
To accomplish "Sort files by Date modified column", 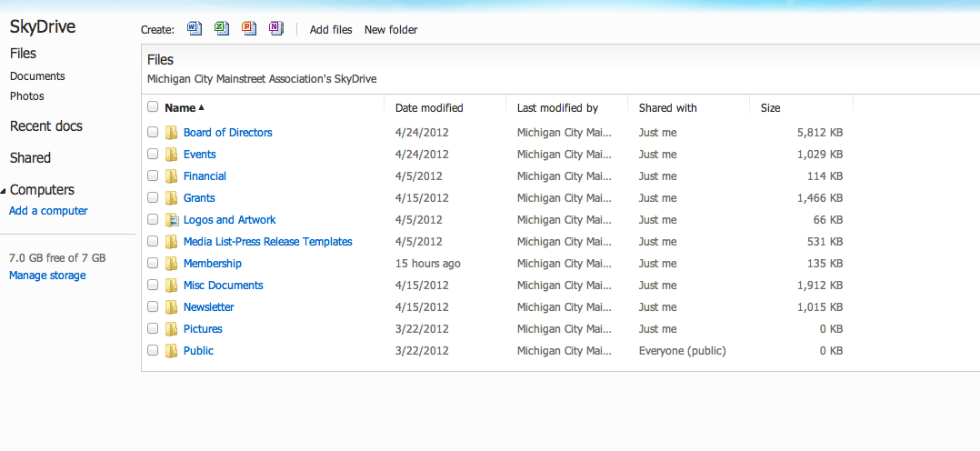I will point(429,108).
